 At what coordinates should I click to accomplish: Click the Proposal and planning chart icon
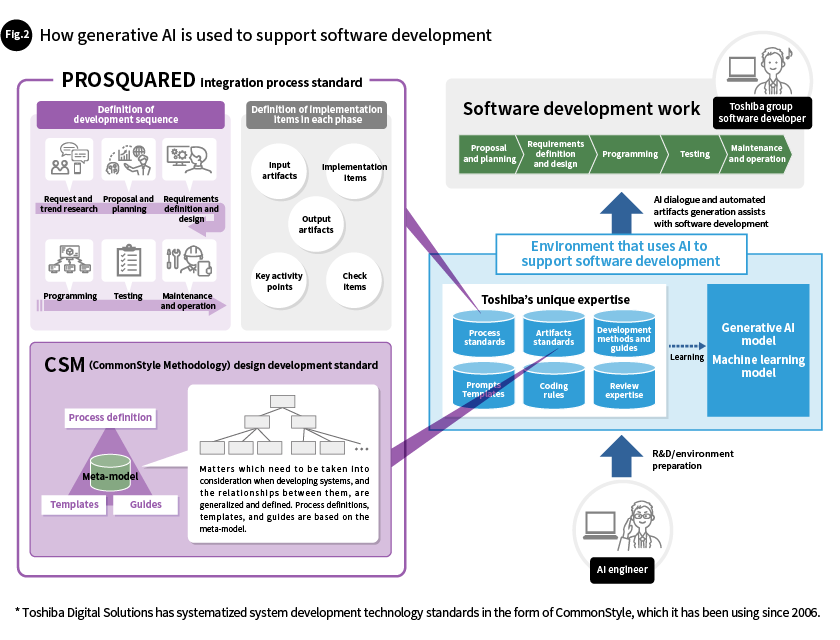(129, 160)
